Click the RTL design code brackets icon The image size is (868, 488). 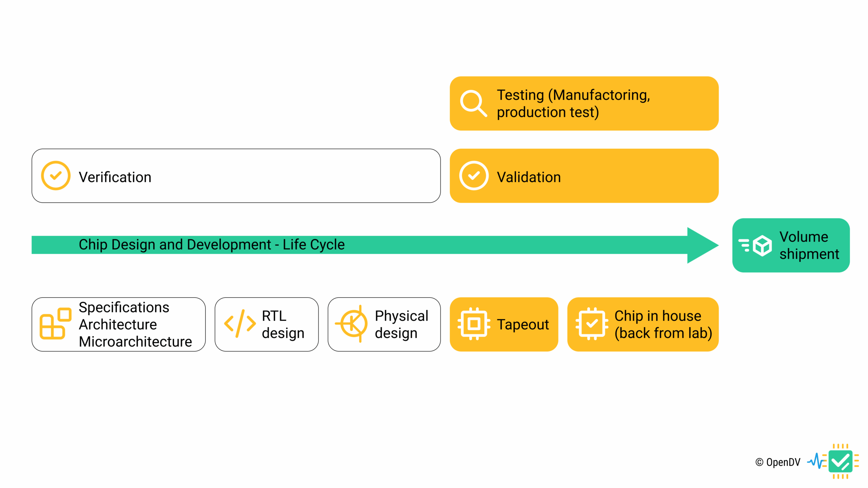click(240, 324)
